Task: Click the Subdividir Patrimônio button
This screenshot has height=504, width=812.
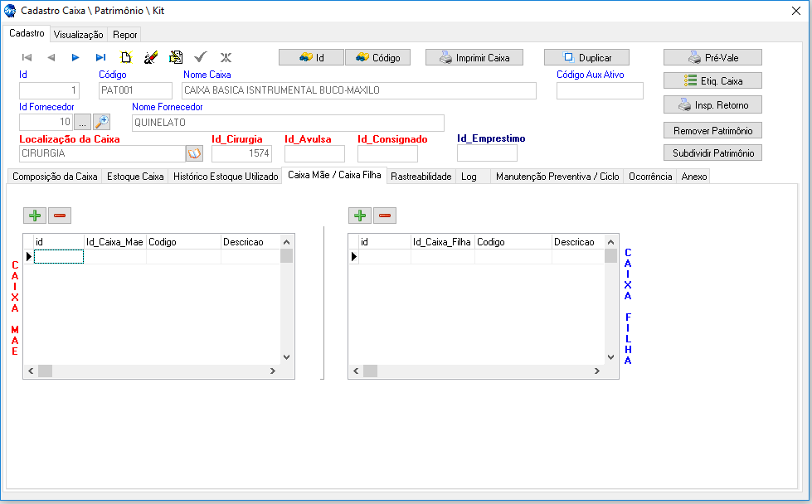Action: 712,153
